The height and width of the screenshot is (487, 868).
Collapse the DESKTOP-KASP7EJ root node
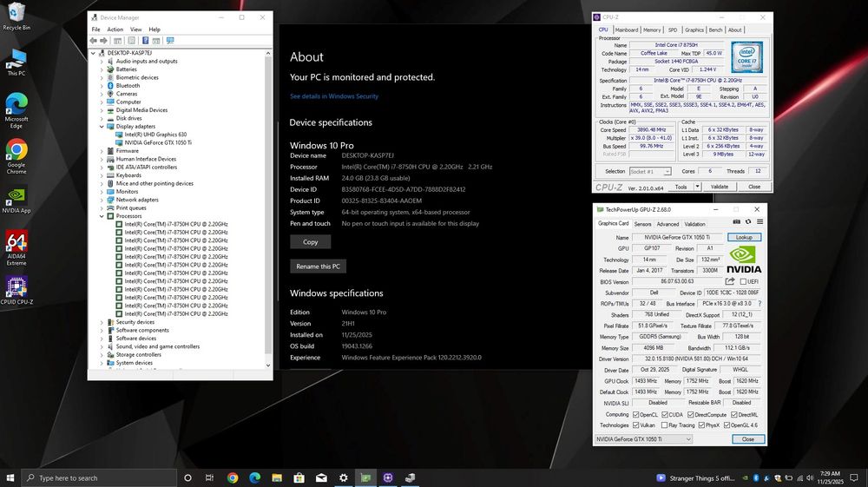[x=93, y=53]
